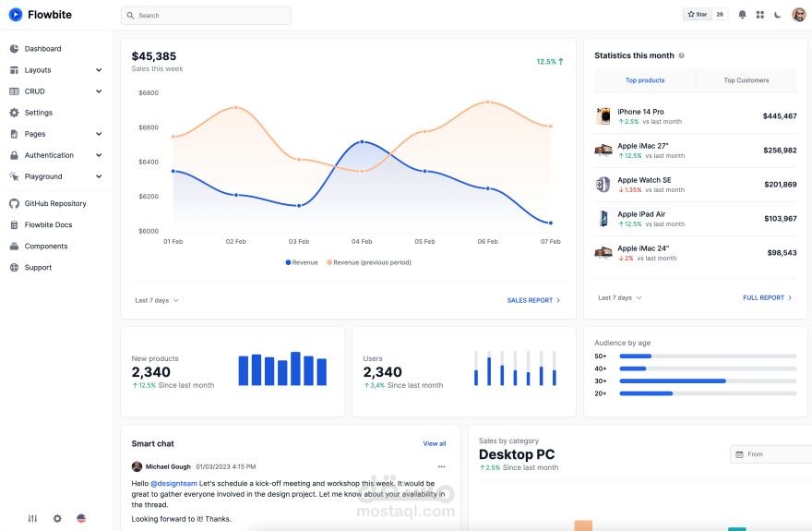The height and width of the screenshot is (531, 812).
Task: Click Michael Gough's avatar
Action: click(x=137, y=466)
